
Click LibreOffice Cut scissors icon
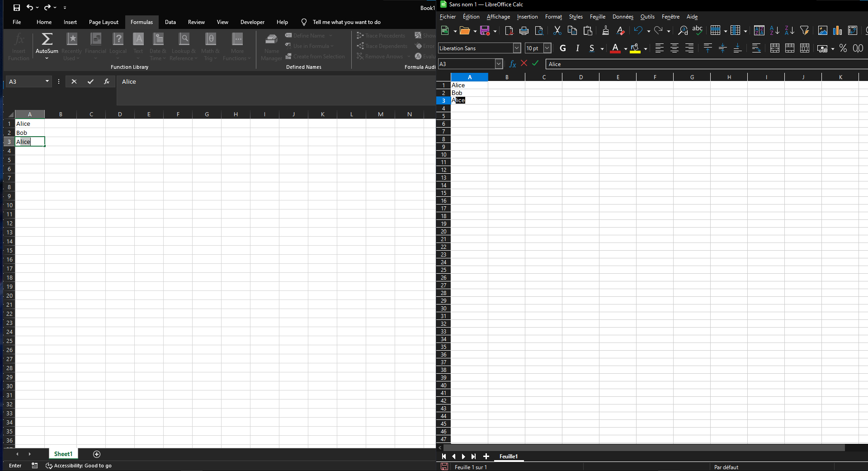[557, 30]
